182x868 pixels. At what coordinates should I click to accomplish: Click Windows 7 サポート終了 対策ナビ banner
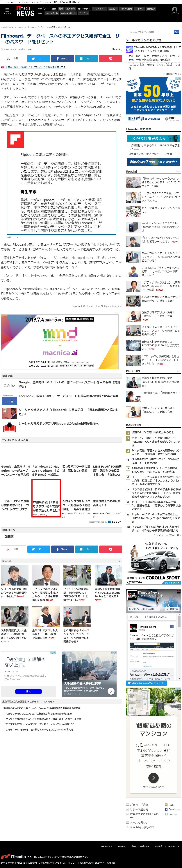tap(153, 162)
